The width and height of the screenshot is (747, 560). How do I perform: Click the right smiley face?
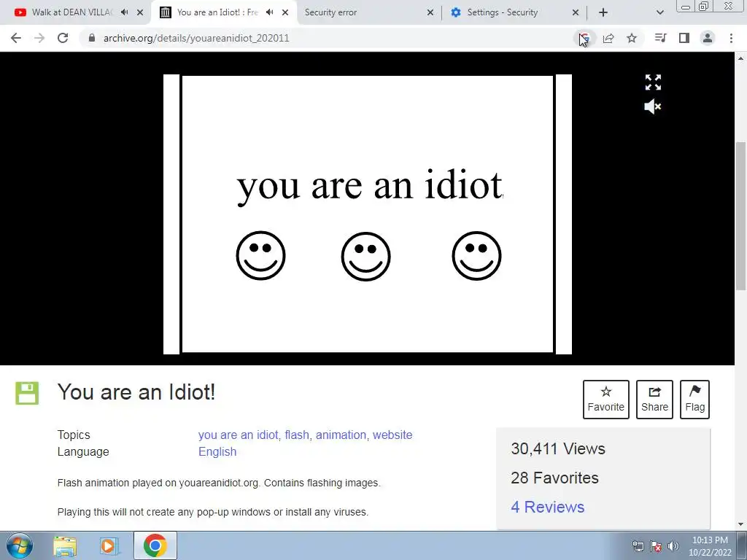pyautogui.click(x=476, y=256)
